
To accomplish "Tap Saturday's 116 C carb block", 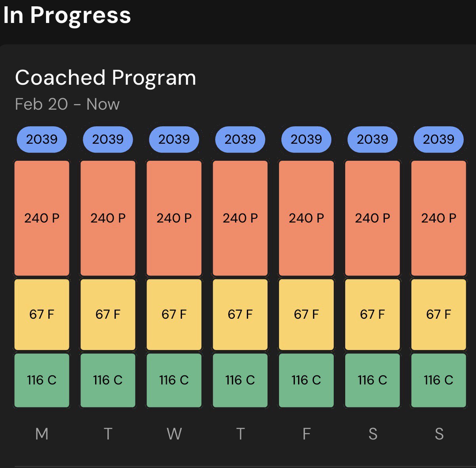I will [373, 380].
